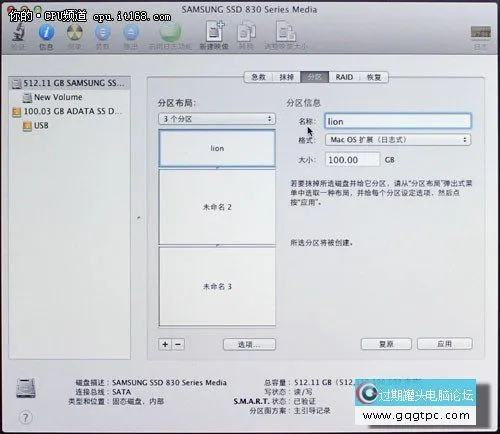500x434 pixels.
Task: Click the sidebar splitter handle dot
Action: tap(139, 218)
